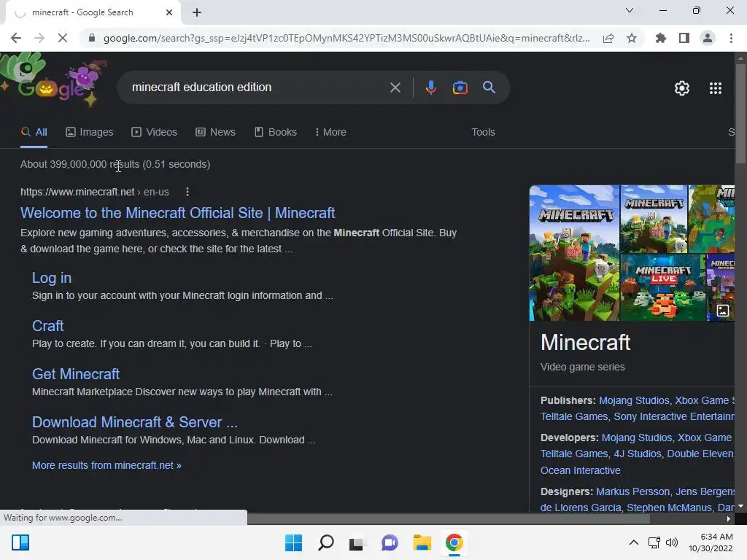Open the Windows widgets icon
747x560 pixels.
[20, 542]
